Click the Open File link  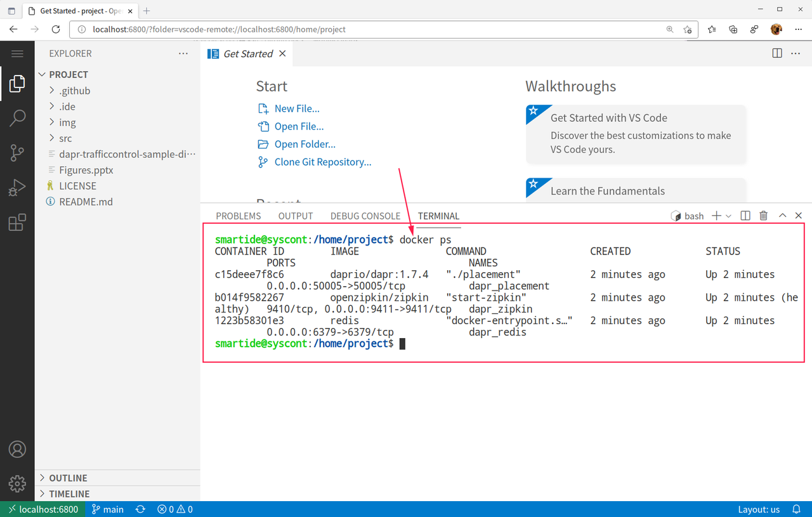coord(291,126)
